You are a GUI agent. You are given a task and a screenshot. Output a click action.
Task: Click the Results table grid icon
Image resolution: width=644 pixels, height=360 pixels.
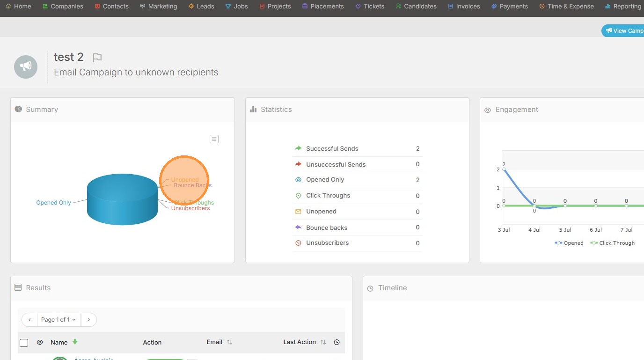coord(18,287)
